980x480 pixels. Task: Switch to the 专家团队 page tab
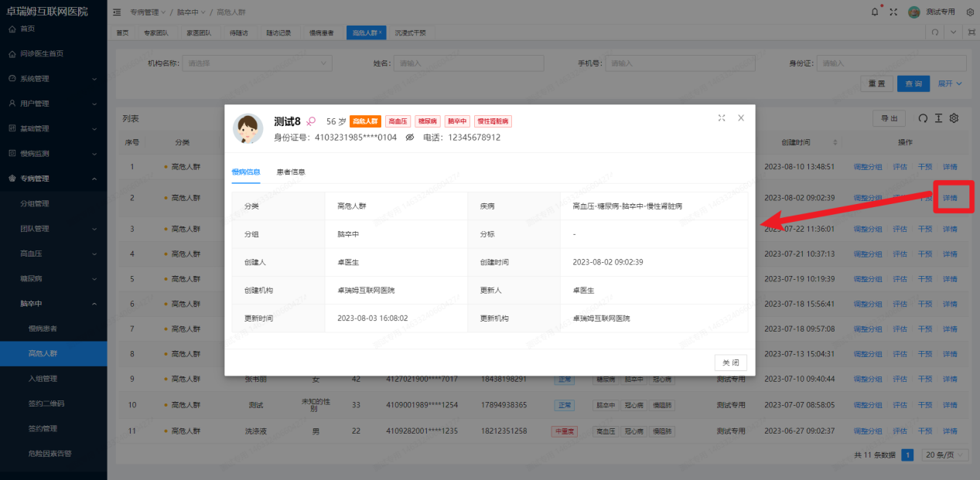[156, 32]
